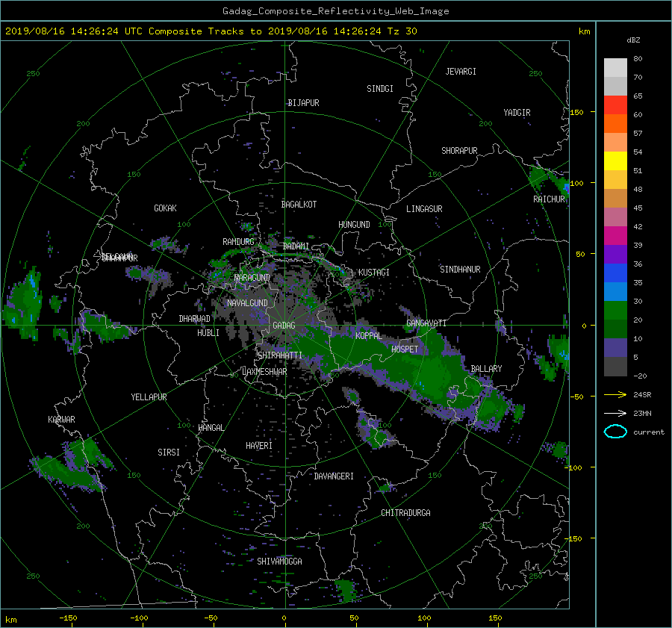
Task: Select the HUNGUND label
Action: coord(354,225)
